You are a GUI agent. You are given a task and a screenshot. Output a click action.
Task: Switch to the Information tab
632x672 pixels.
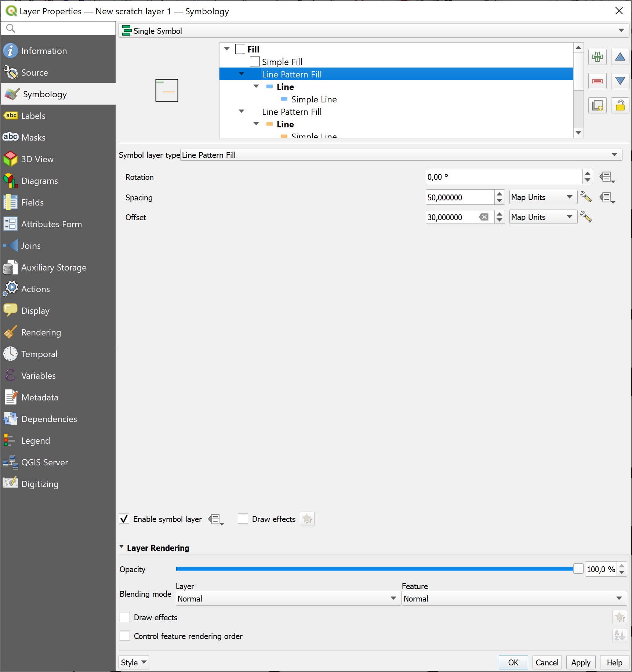coord(58,51)
